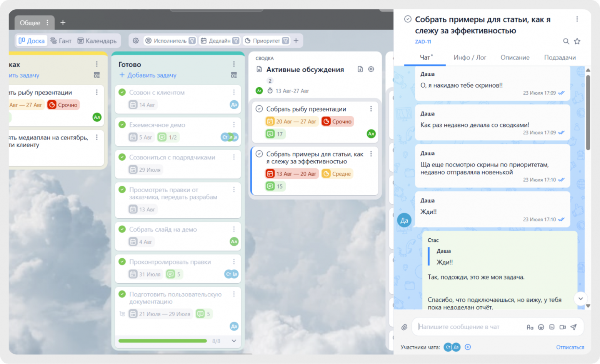Image resolution: width=600 pixels, height=364 pixels.
Task: Add a participant to the chat
Action: [x=468, y=347]
